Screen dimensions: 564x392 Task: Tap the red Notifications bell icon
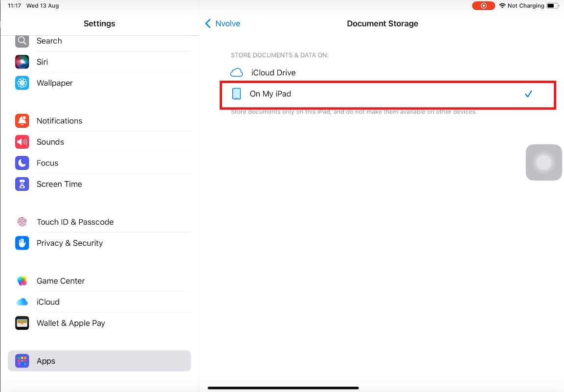(x=22, y=121)
